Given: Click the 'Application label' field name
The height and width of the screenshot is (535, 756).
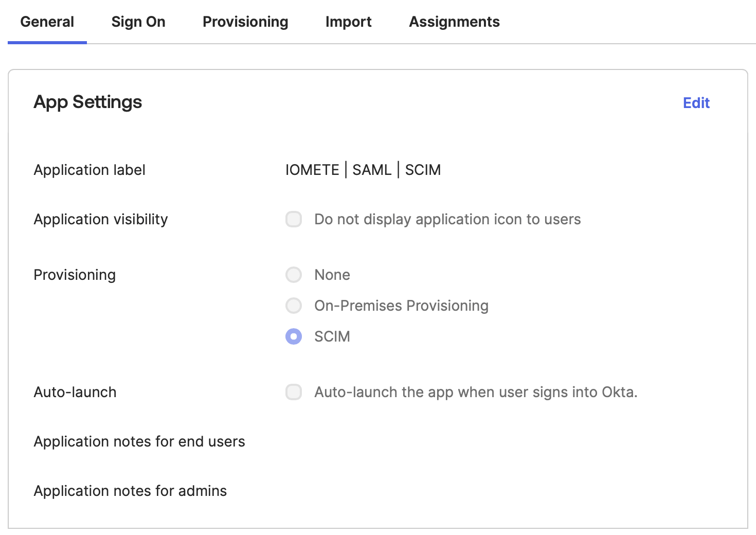Looking at the screenshot, I should click(x=89, y=170).
